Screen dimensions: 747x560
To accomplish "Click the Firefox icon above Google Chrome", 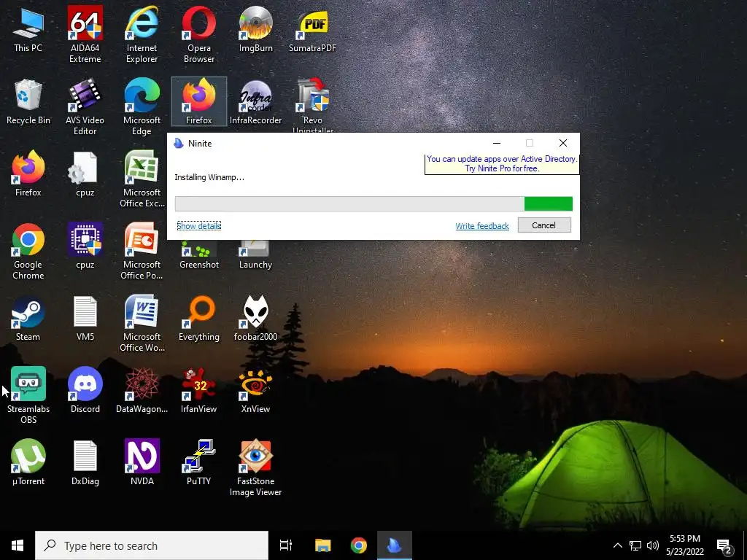I will point(28,174).
